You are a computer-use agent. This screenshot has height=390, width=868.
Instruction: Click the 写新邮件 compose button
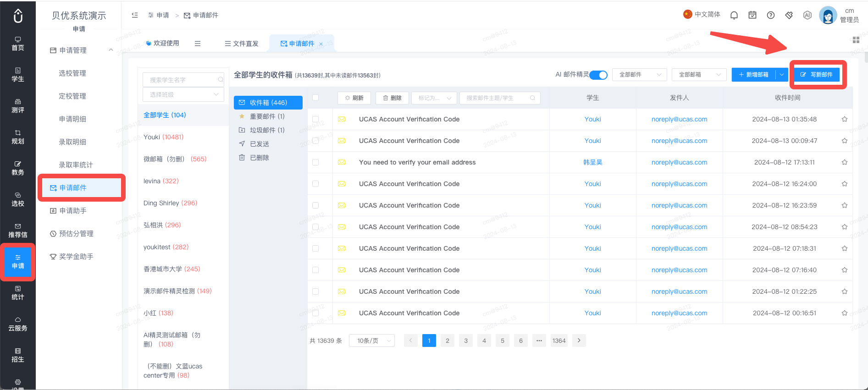coord(817,75)
